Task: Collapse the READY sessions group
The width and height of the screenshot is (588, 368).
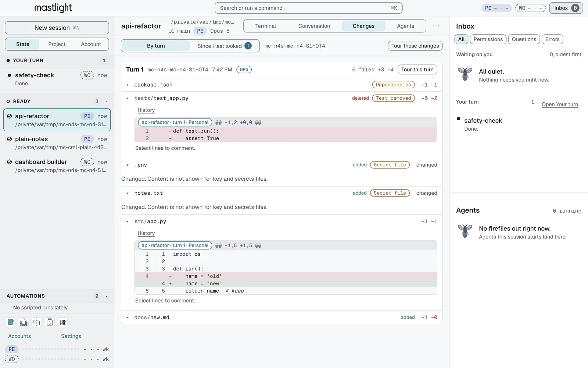Action: 106,102
